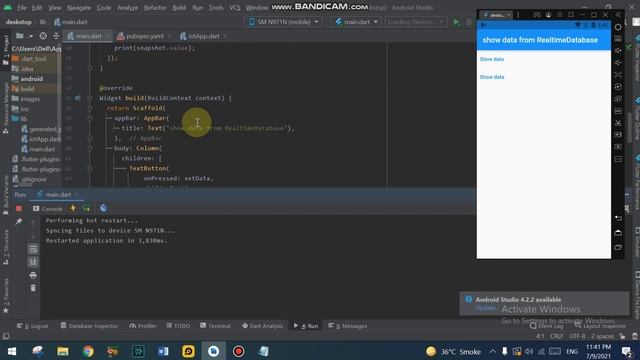This screenshot has height=360, width=640.
Task: Open the Structure side tool window
Action: point(6,247)
